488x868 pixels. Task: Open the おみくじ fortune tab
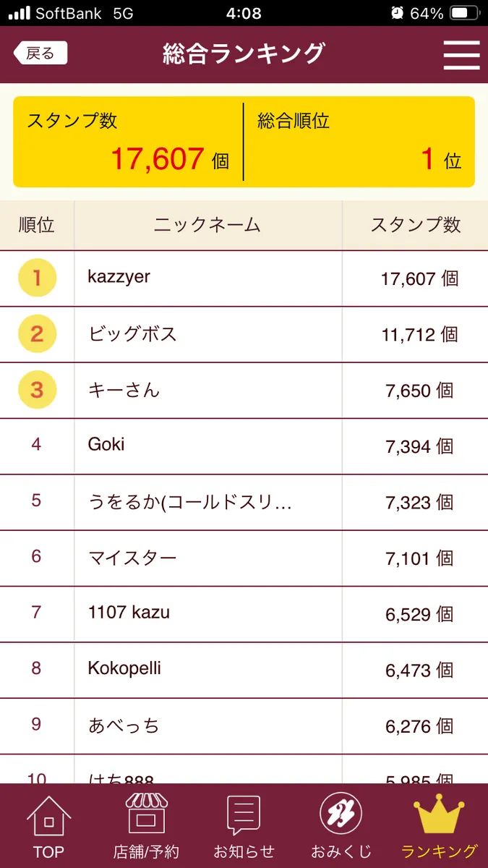pyautogui.click(x=341, y=825)
